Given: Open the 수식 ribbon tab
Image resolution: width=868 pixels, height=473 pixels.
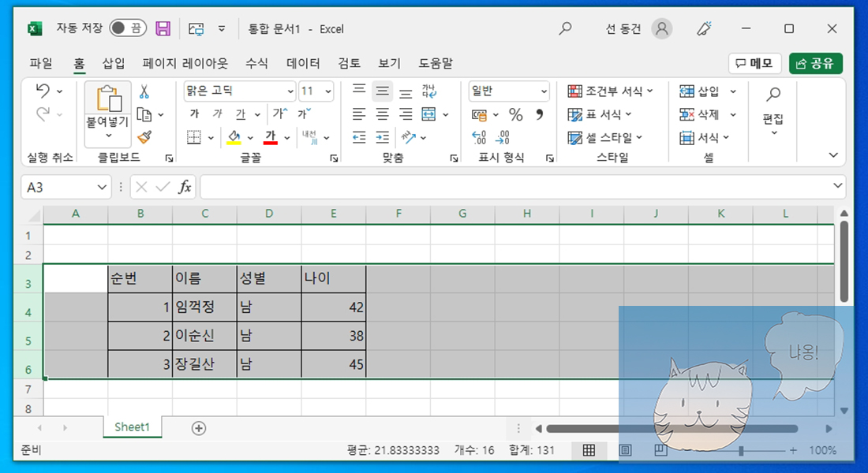Looking at the screenshot, I should point(256,63).
